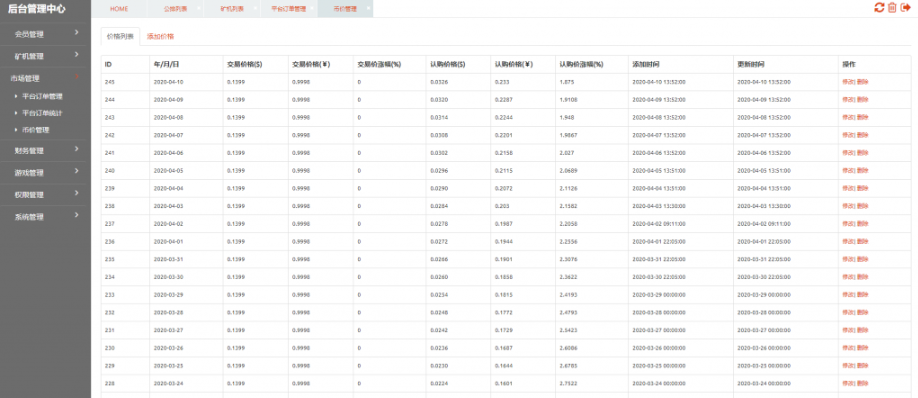Click the 认购价格($) column header

pos(447,64)
